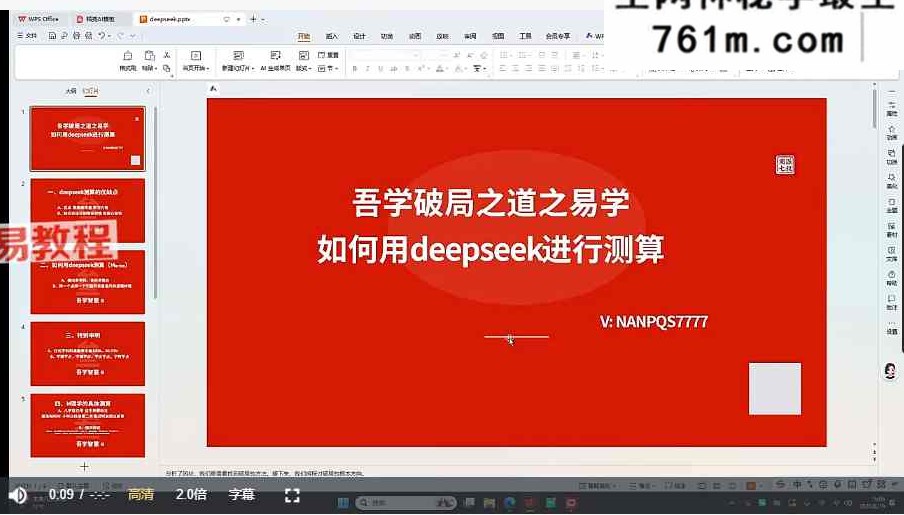Click the Redo arrow icon

coord(121,36)
